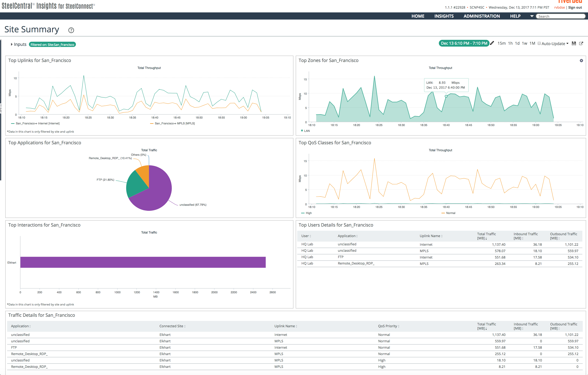Screen dimensions: 588x375
Task: Open the ADMINISTRATION menu
Action: 481,16
